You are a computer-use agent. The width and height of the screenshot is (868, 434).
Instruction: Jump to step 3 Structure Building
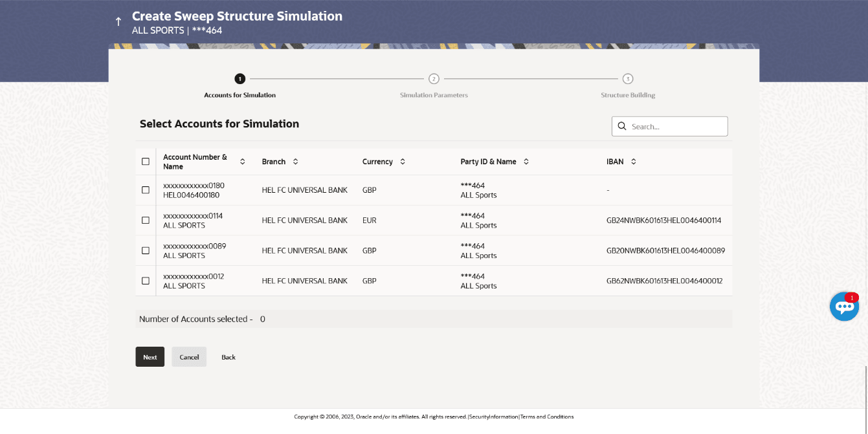(627, 79)
